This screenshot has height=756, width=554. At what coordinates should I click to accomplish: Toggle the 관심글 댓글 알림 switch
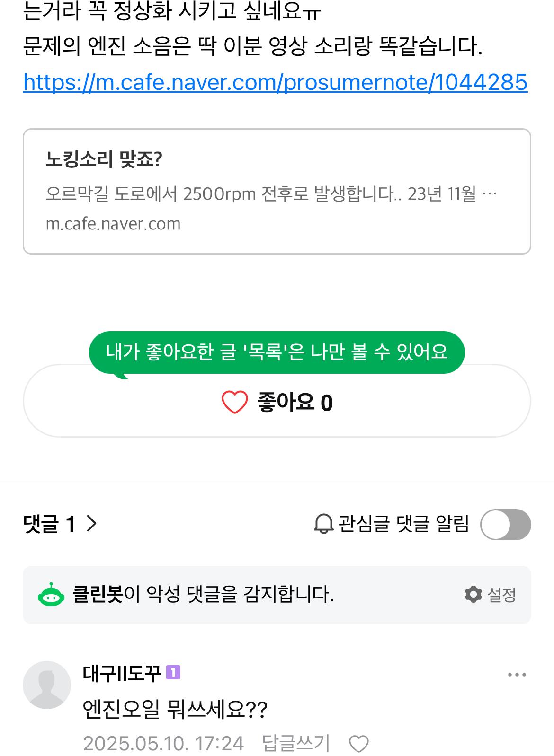click(505, 524)
